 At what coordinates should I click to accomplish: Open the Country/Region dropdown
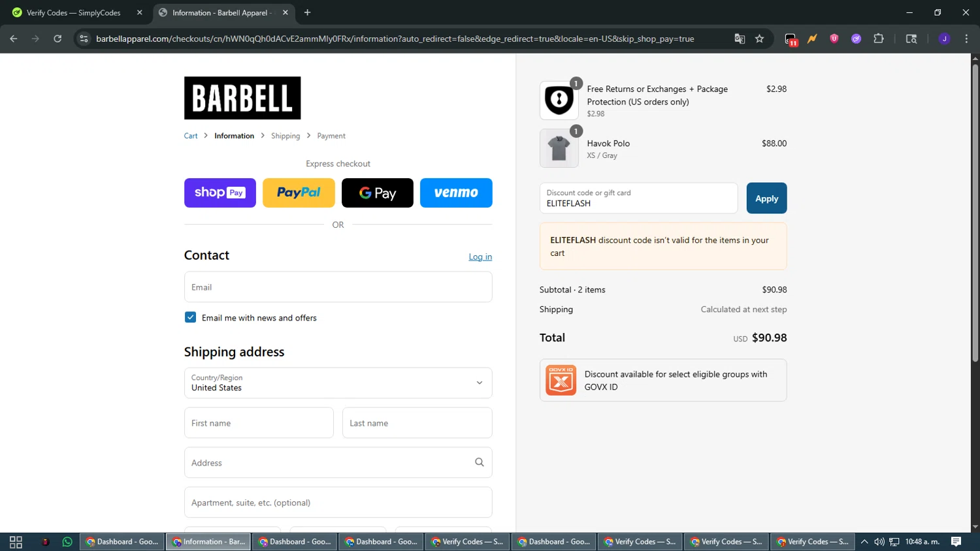[x=338, y=383]
